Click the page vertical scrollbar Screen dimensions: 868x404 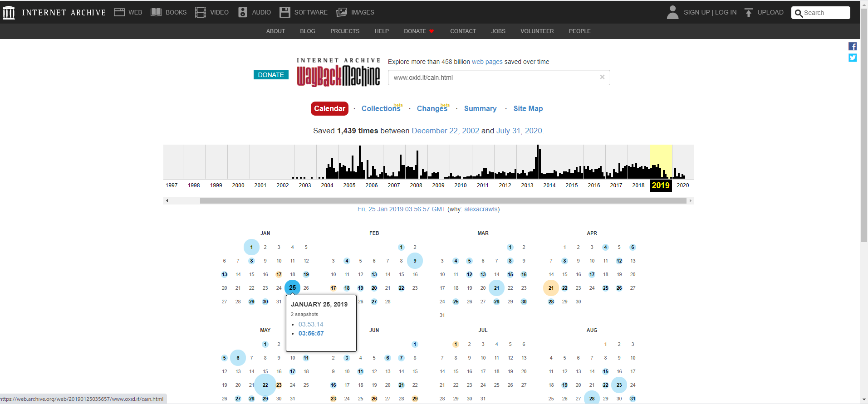point(864,125)
